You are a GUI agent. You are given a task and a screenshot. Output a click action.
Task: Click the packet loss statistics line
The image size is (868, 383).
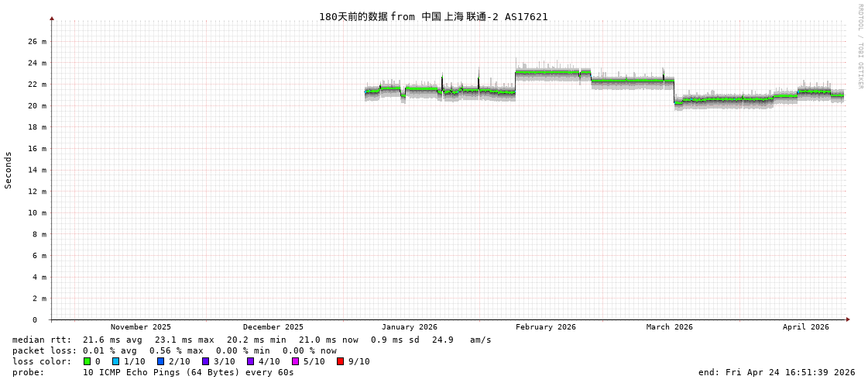[x=174, y=350]
